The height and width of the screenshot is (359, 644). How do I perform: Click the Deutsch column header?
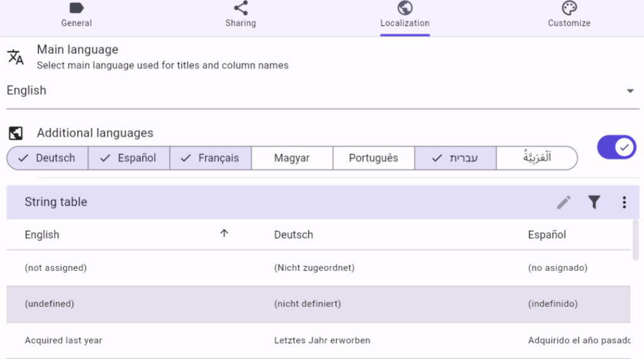(294, 235)
